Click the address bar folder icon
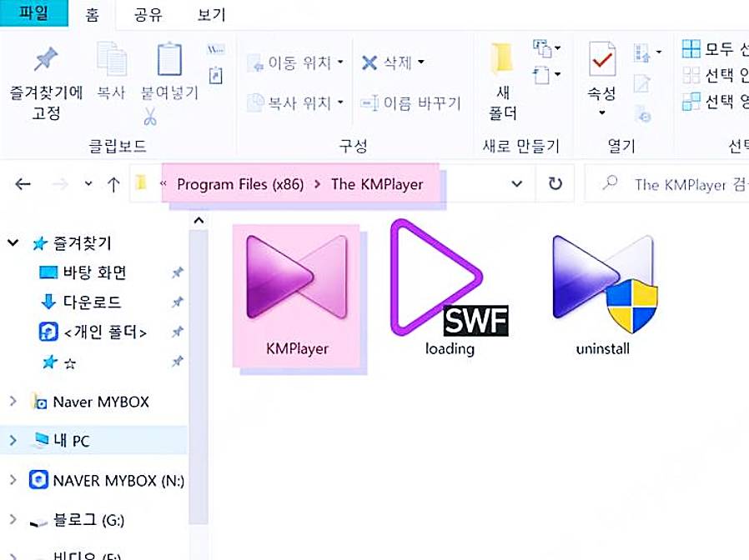Image resolution: width=749 pixels, height=560 pixels. tap(141, 182)
